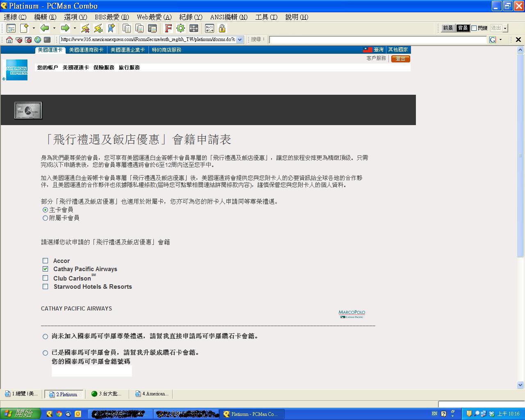Select the 主卡會員 radio button
This screenshot has height=420, width=525.
[x=45, y=210]
